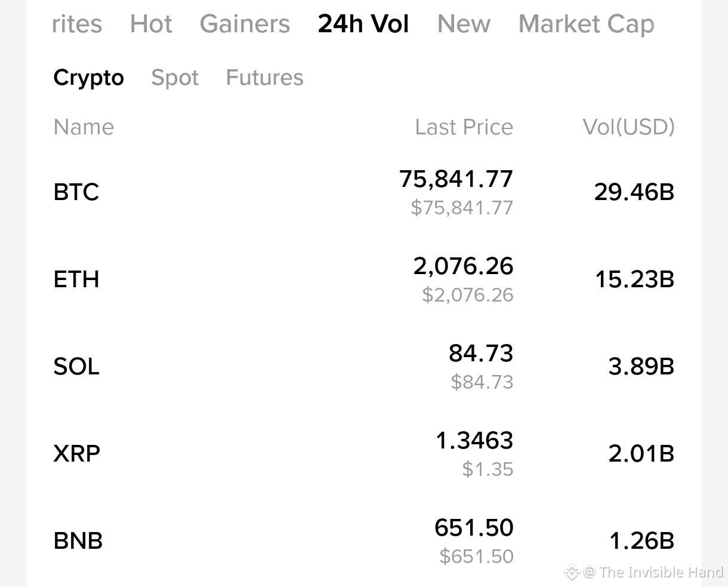Sort by Vol(USD) column header
Viewport: 728px width, 587px height.
(x=629, y=127)
